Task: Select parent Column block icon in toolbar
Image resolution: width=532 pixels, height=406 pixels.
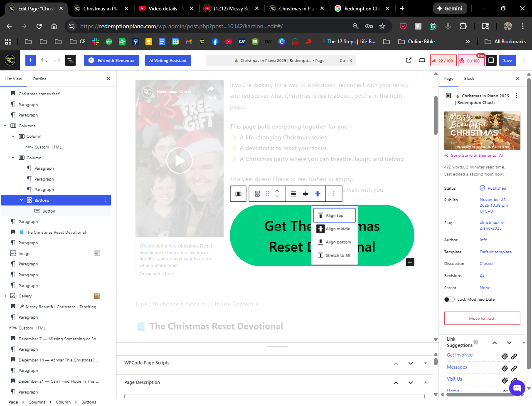Action: coord(239,194)
